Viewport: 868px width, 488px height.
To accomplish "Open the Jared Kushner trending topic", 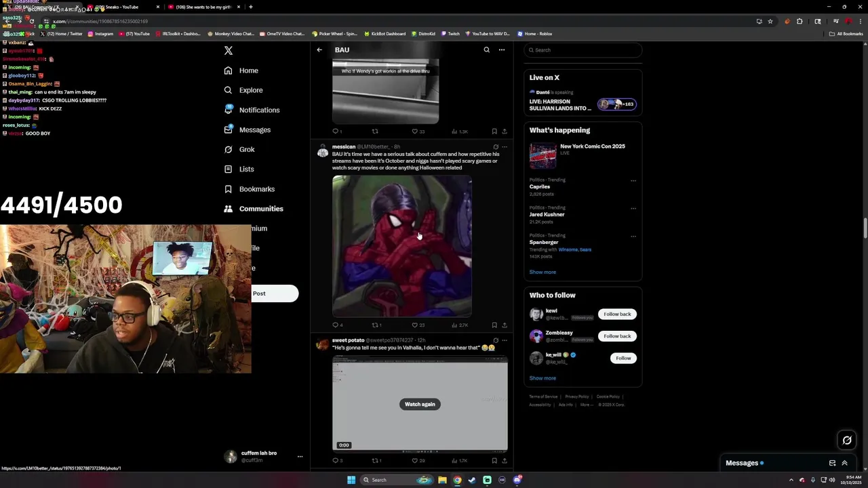I will click(x=547, y=214).
